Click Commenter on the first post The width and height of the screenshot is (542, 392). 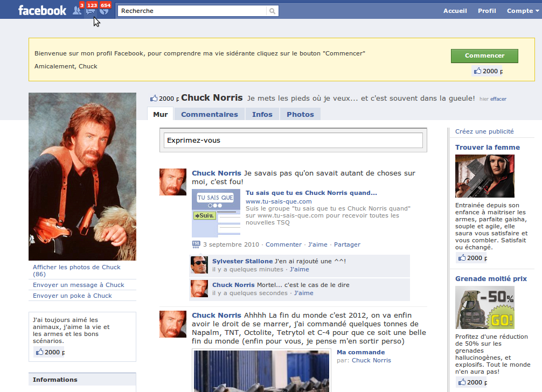tap(283, 244)
